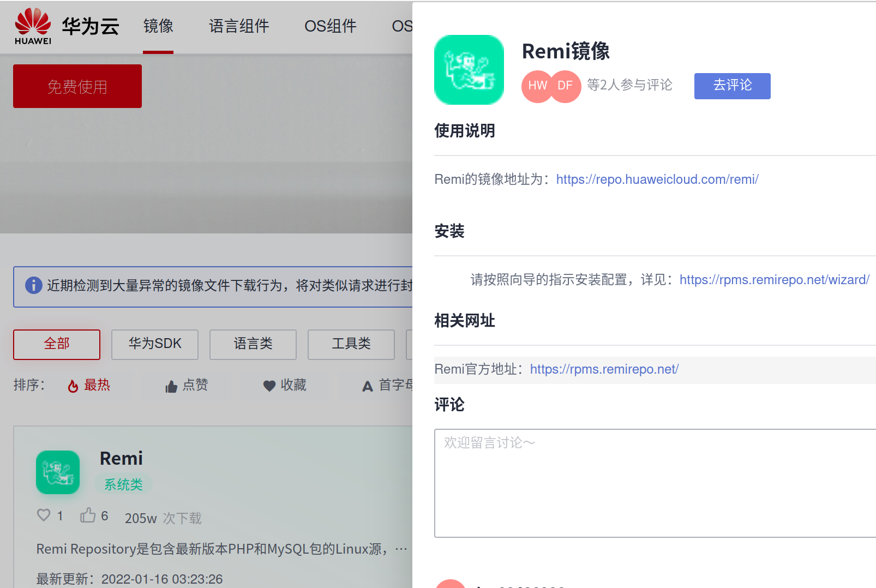The width and height of the screenshot is (876, 588).
Task: Favorite Remi with the heart outline icon
Action: click(x=44, y=515)
